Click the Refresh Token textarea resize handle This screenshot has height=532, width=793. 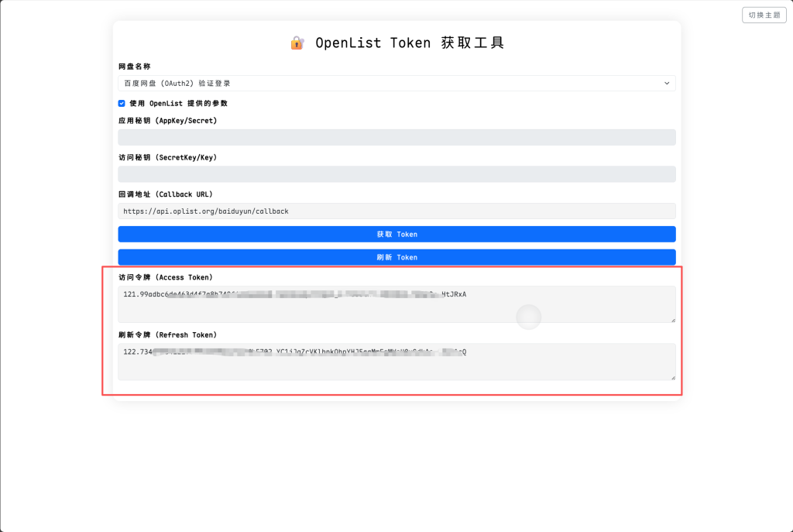pos(671,376)
